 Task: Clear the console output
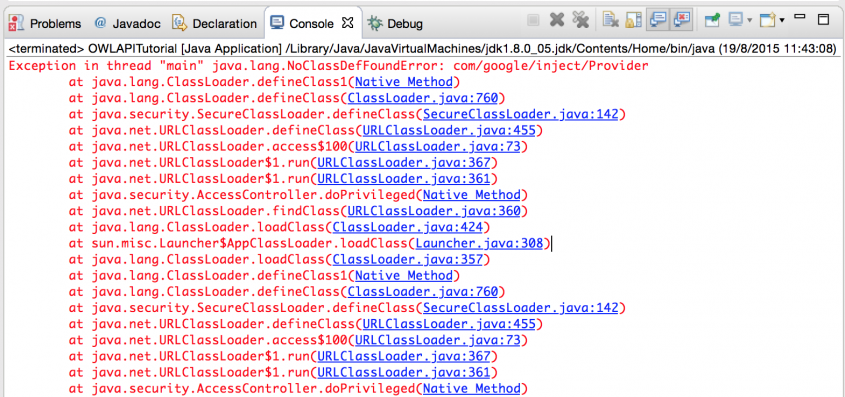(611, 21)
